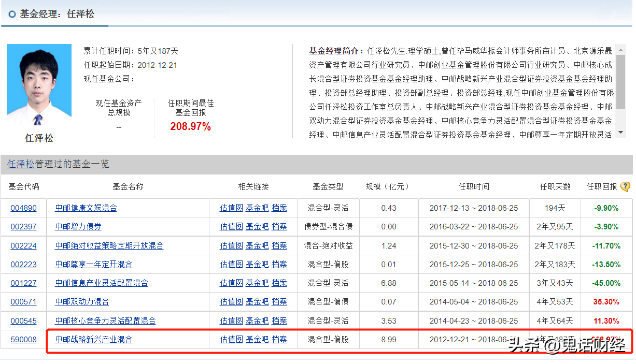
Task: Open the 中邮尊享一年定开混合 fund page
Action: (x=94, y=265)
